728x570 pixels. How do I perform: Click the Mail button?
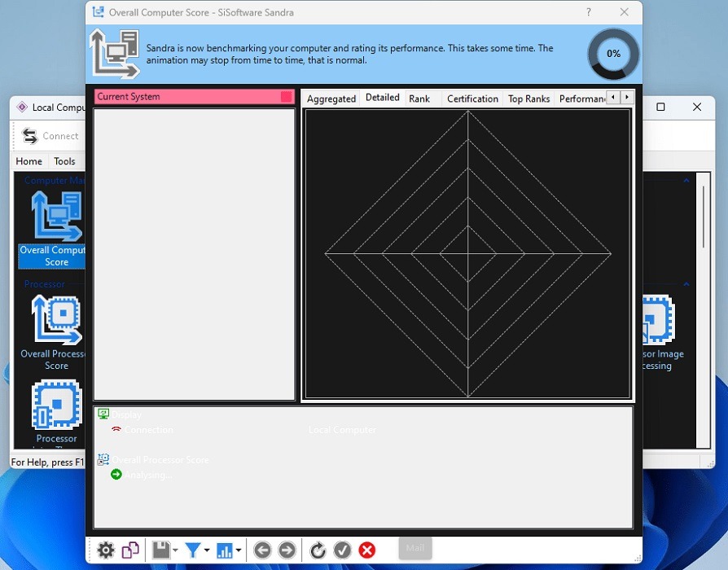(x=414, y=548)
